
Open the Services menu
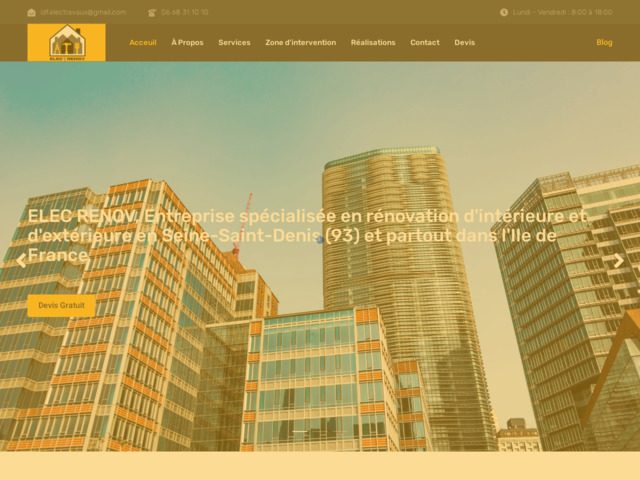[234, 42]
